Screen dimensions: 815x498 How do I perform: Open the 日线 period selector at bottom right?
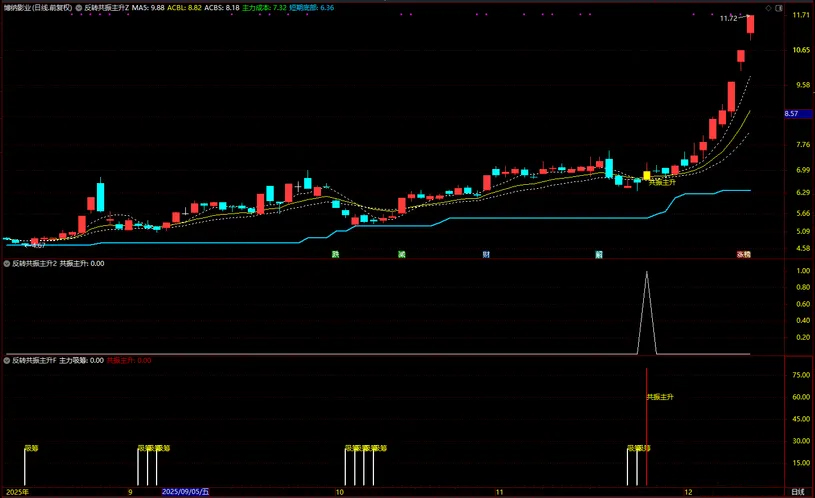[796, 492]
